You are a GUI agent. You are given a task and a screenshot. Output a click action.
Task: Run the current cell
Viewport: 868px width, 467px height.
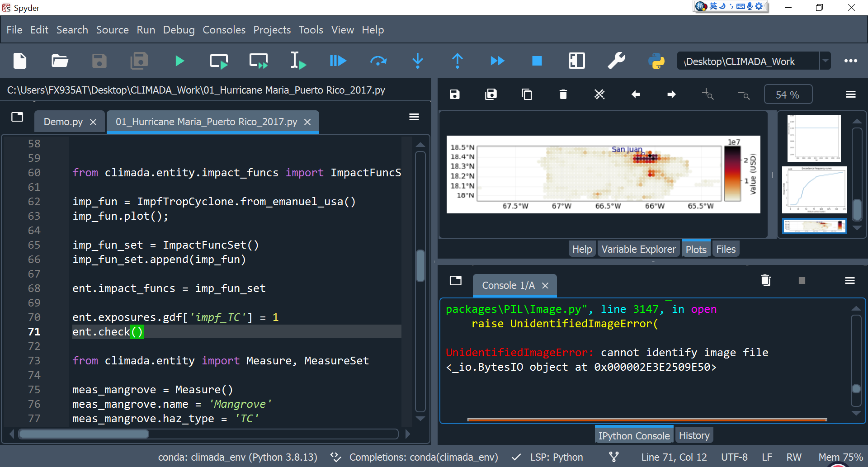point(218,61)
